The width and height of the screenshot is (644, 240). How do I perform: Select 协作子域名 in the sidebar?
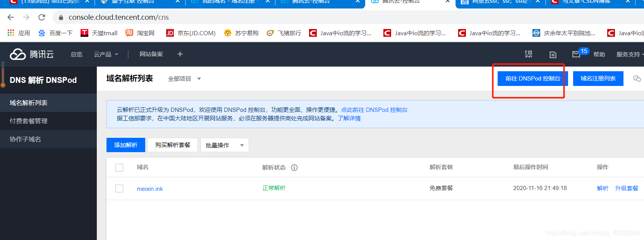[48, 139]
